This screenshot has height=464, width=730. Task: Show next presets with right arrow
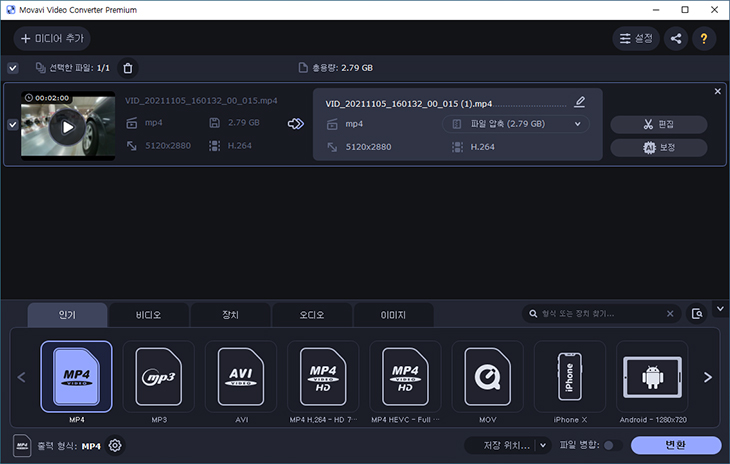708,377
